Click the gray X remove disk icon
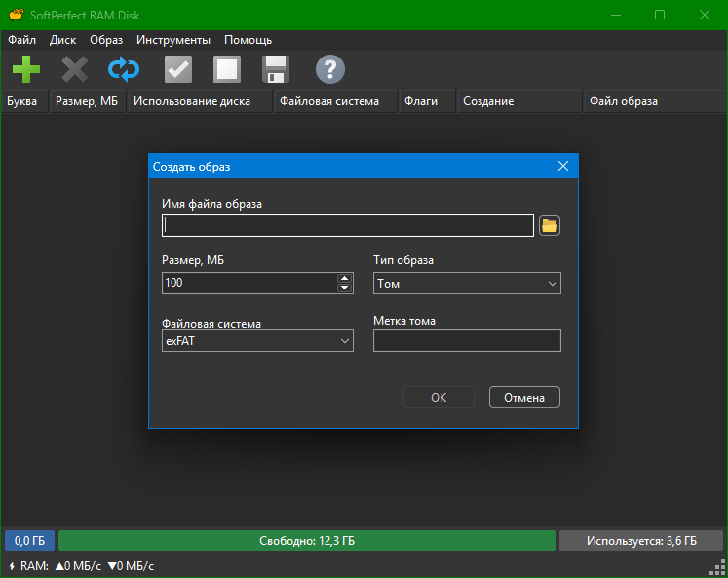Screen dimensions: 728x578 pyautogui.click(x=75, y=69)
